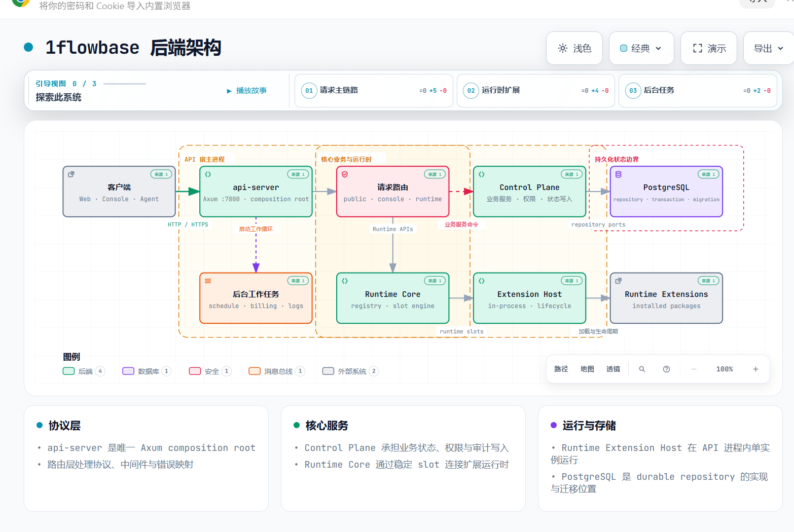Select the Extension Host node title

[530, 294]
